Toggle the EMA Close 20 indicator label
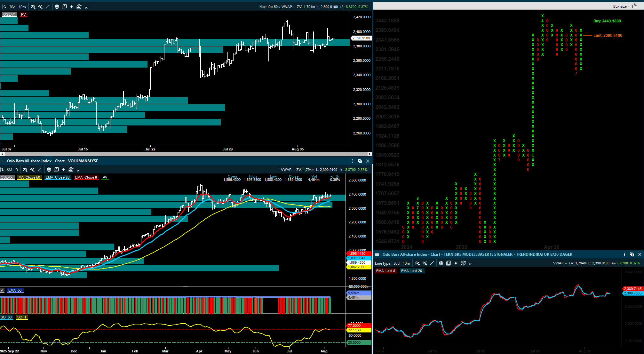 58,177
